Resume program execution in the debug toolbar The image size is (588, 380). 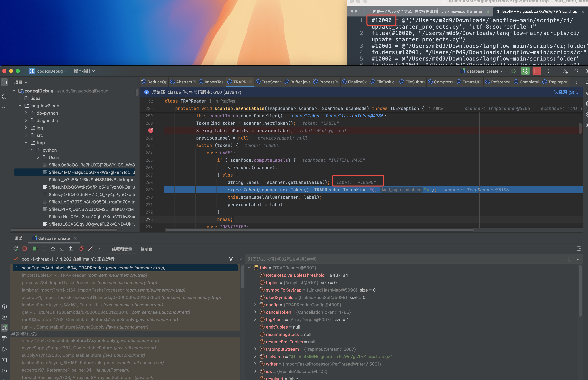click(35, 249)
